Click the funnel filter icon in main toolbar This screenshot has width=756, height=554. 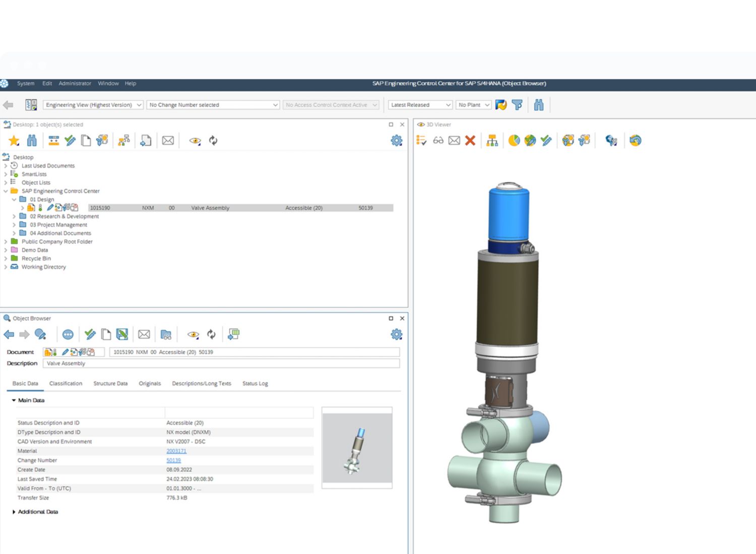517,105
